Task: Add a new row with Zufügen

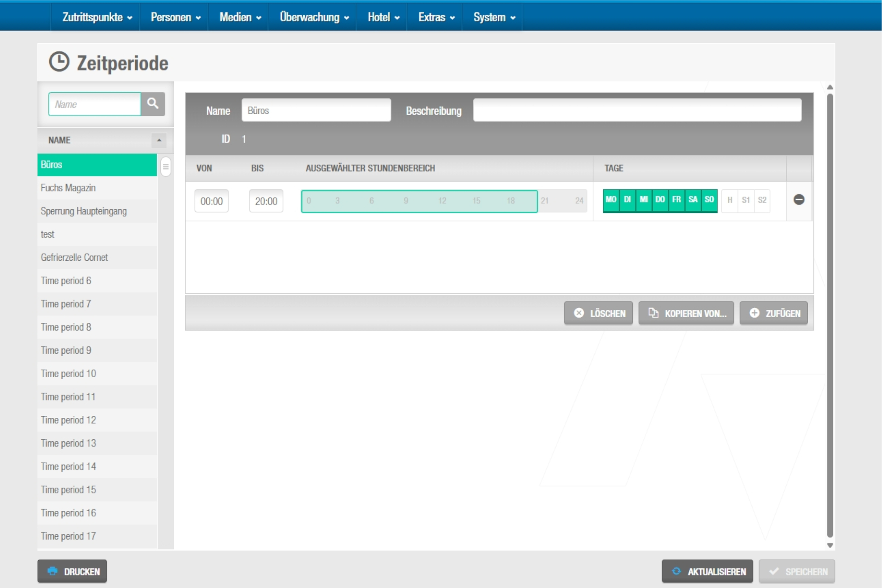Action: pos(773,313)
